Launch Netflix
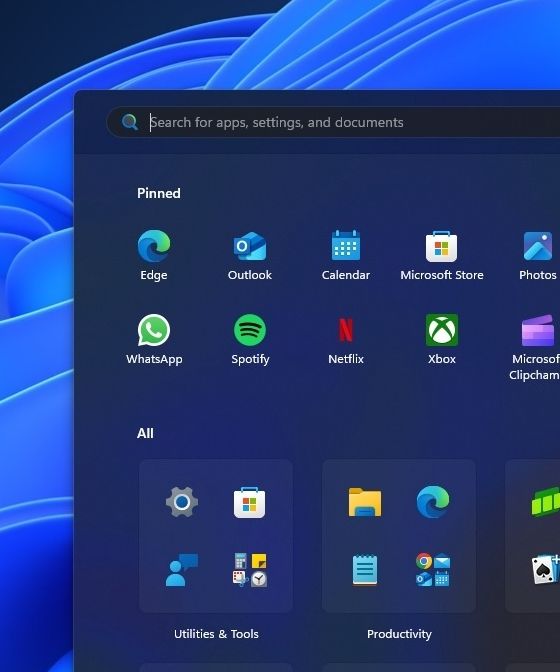This screenshot has width=560, height=672. click(346, 339)
